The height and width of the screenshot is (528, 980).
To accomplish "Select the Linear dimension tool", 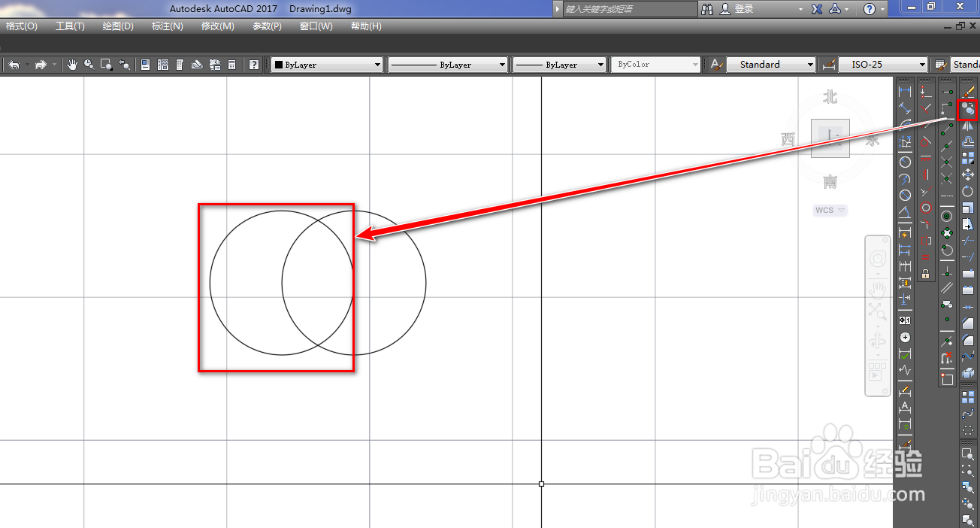I will (905, 90).
